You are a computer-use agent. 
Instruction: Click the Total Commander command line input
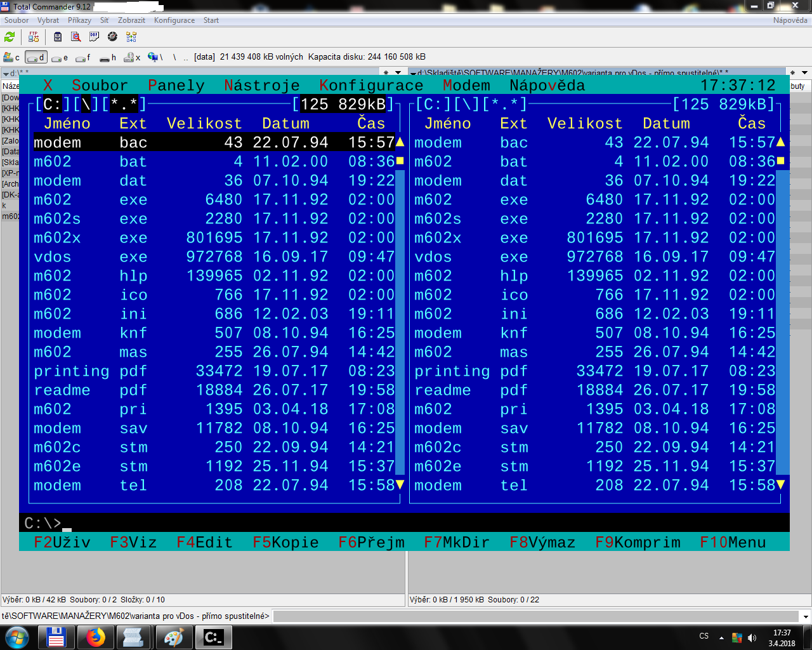(x=537, y=616)
